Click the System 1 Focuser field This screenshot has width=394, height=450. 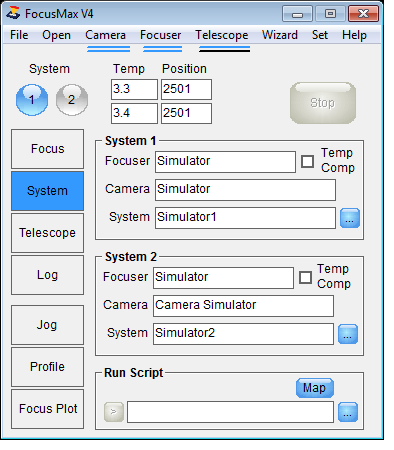pyautogui.click(x=225, y=162)
